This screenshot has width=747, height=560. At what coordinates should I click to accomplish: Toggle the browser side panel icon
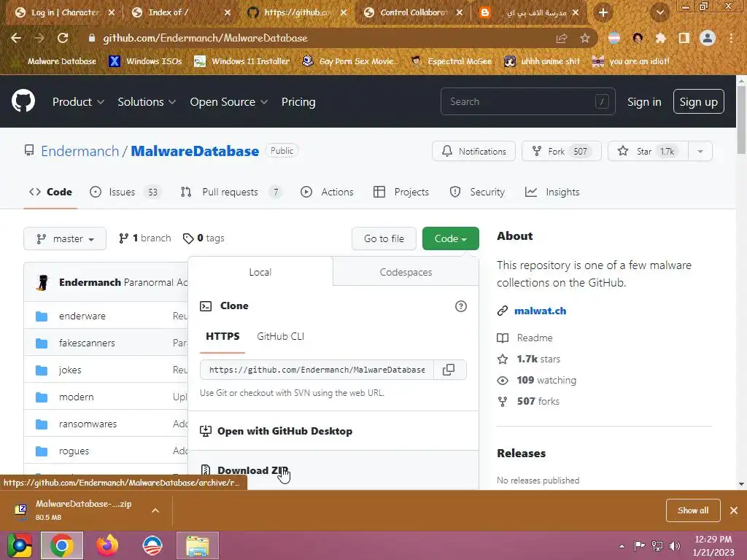point(684,38)
